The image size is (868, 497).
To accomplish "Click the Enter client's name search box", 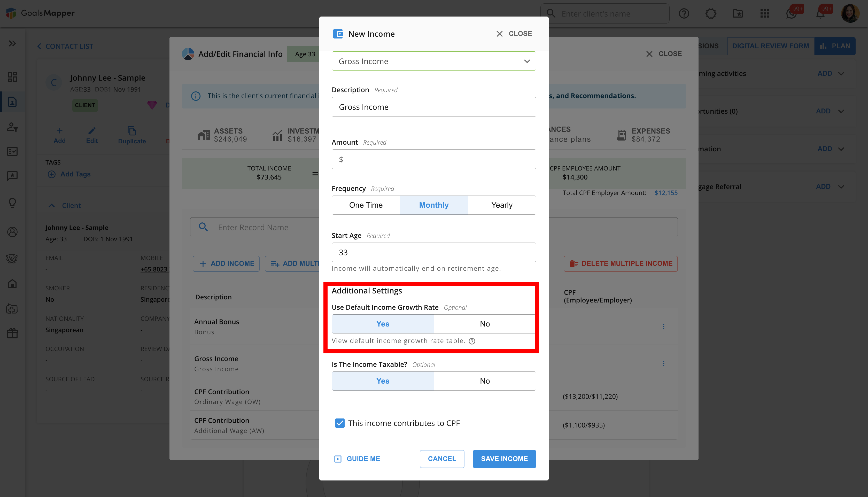I will 605,14.
